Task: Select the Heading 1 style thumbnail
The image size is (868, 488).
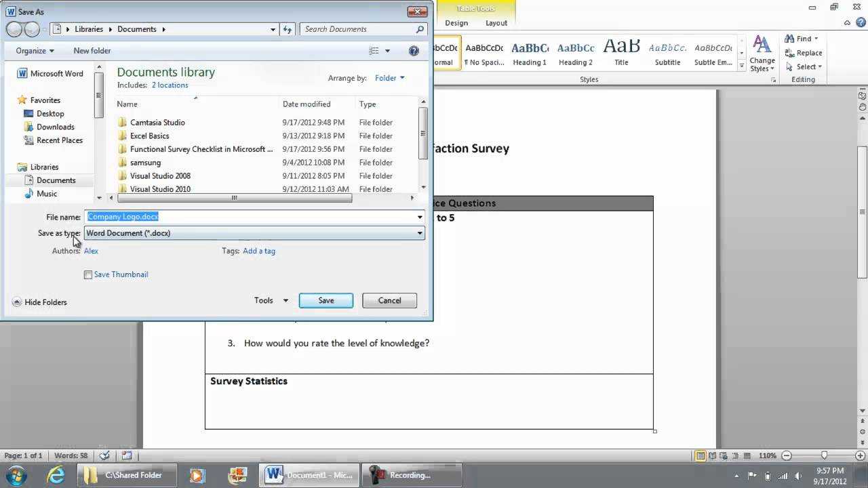Action: pyautogui.click(x=530, y=53)
